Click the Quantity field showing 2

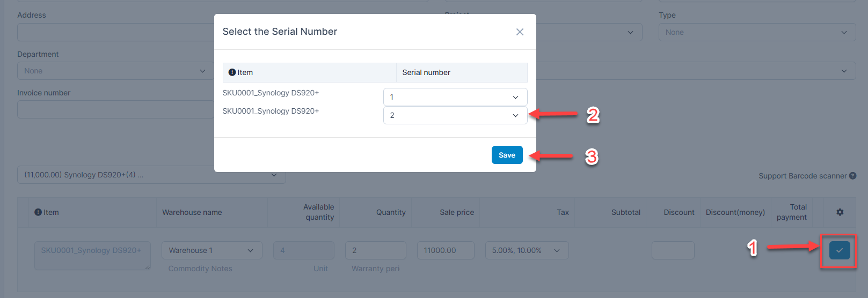point(375,250)
